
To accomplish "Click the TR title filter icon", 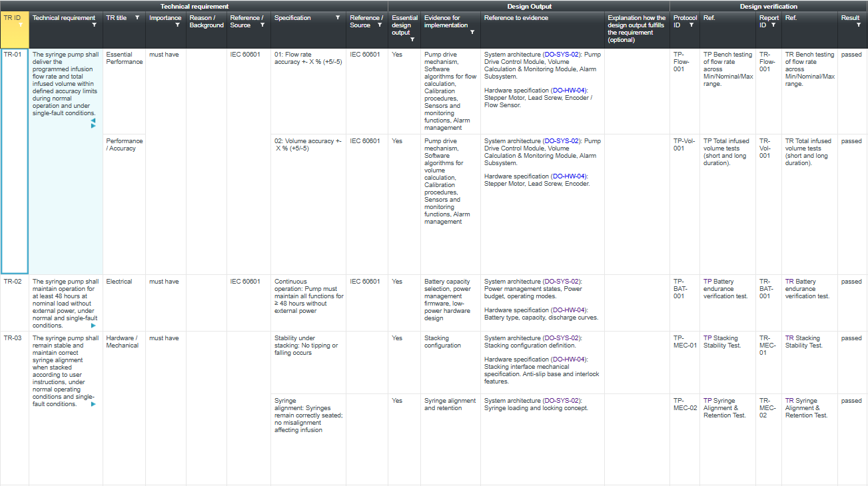I will point(137,18).
